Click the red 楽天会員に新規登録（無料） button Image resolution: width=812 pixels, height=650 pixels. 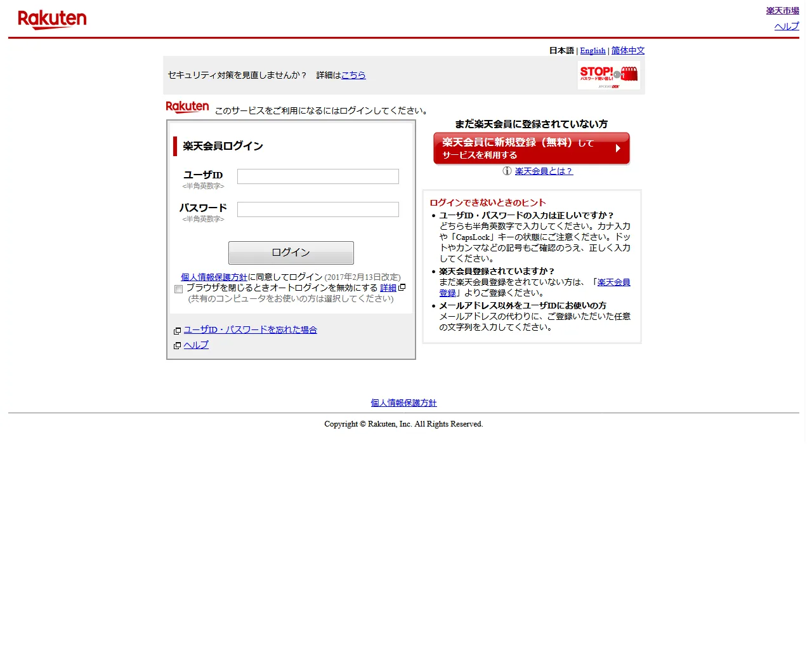point(532,149)
